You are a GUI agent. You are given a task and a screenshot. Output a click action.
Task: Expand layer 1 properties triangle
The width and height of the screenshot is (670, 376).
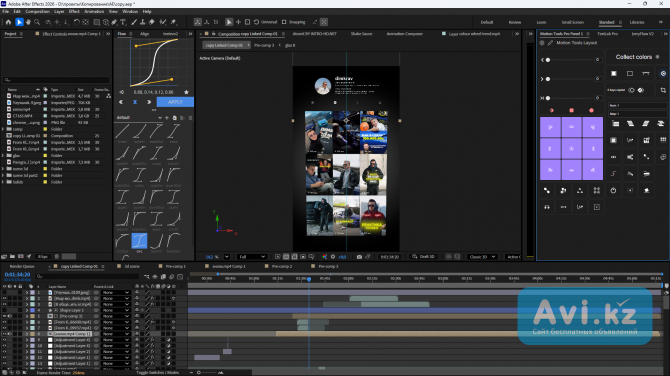27,293
